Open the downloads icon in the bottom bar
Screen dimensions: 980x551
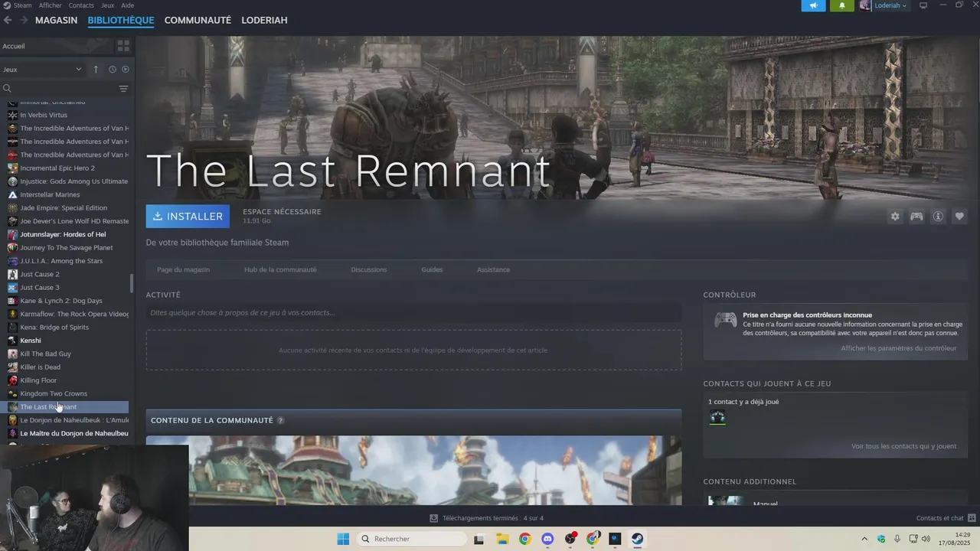(x=434, y=518)
